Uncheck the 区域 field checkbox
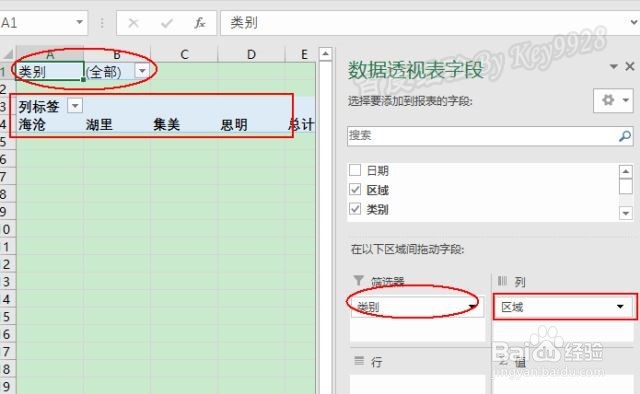The height and width of the screenshot is (394, 640). (x=355, y=189)
